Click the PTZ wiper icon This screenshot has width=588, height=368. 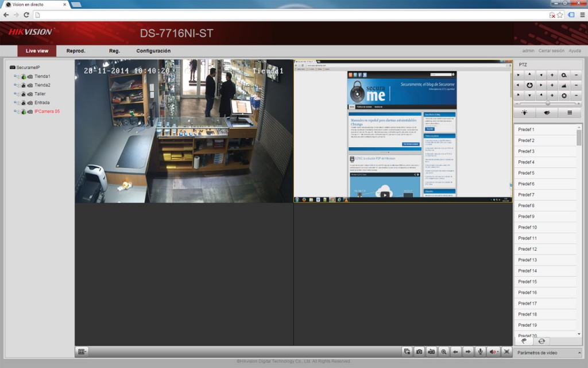[x=547, y=112]
